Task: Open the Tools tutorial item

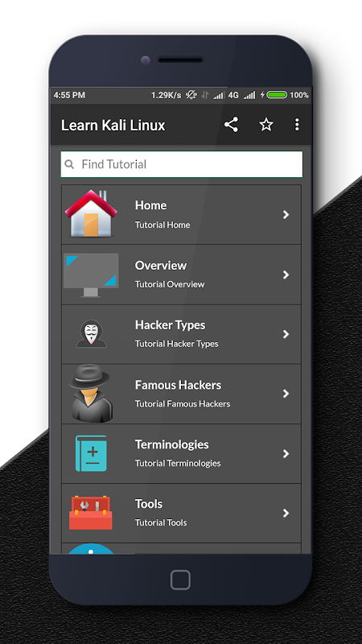Action: pyautogui.click(x=182, y=513)
